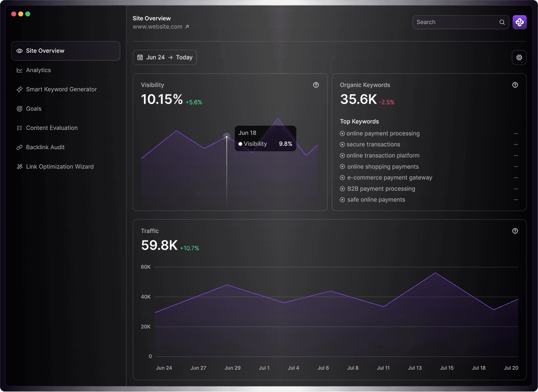
Task: Click the chart icon beside Analytics
Action: tap(20, 70)
